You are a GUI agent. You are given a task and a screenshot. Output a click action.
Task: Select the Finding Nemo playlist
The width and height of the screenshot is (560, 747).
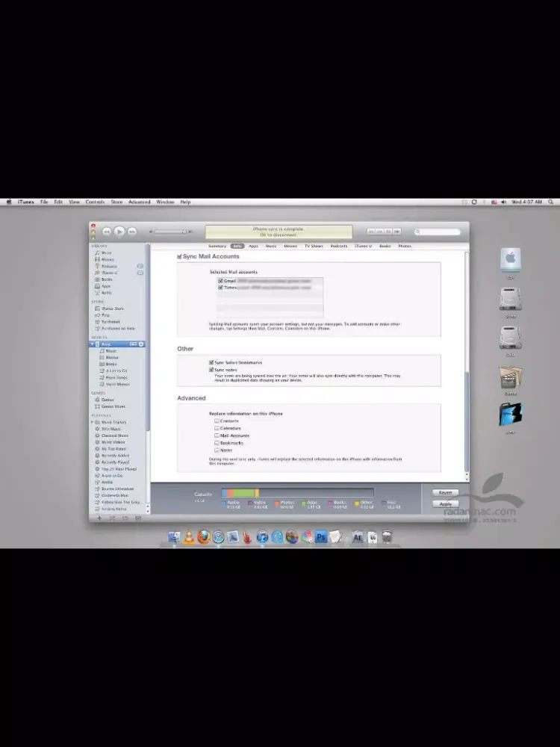pos(111,509)
